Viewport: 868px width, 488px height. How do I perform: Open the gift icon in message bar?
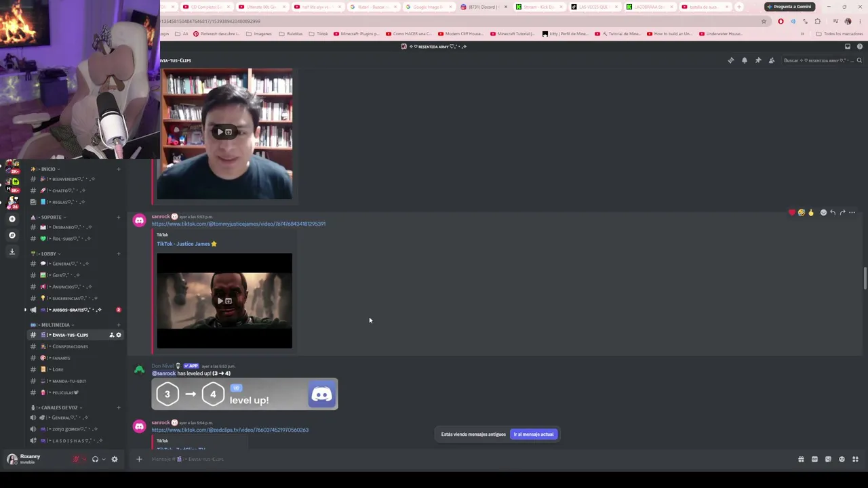coord(801,460)
